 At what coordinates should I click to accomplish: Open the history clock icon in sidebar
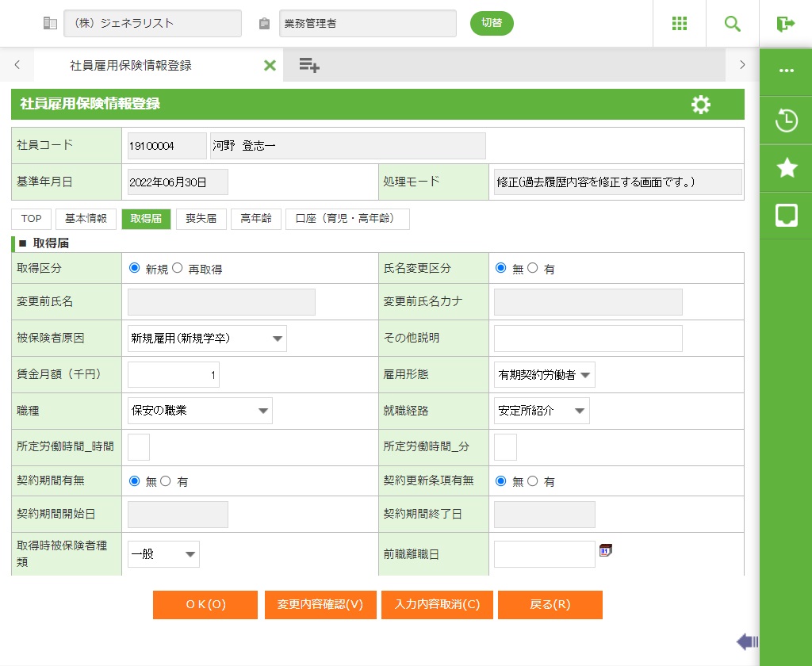tap(786, 121)
